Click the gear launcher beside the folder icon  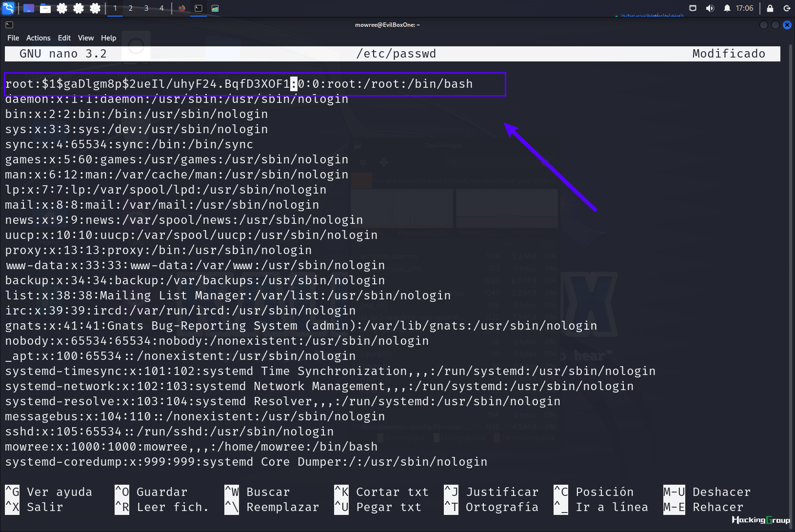[x=62, y=8]
